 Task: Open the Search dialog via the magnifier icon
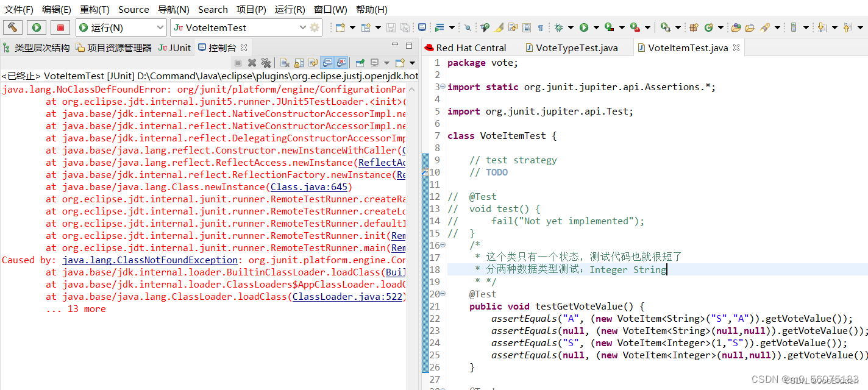(467, 27)
